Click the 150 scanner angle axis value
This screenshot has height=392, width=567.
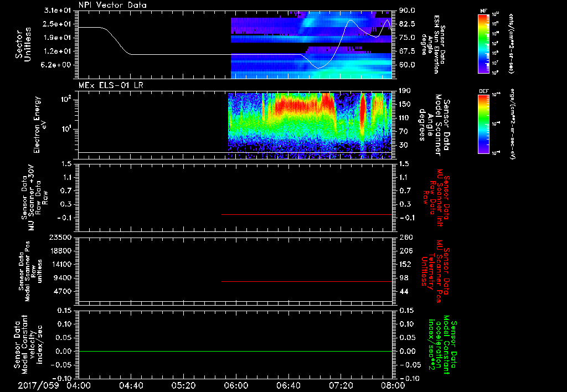coord(405,104)
